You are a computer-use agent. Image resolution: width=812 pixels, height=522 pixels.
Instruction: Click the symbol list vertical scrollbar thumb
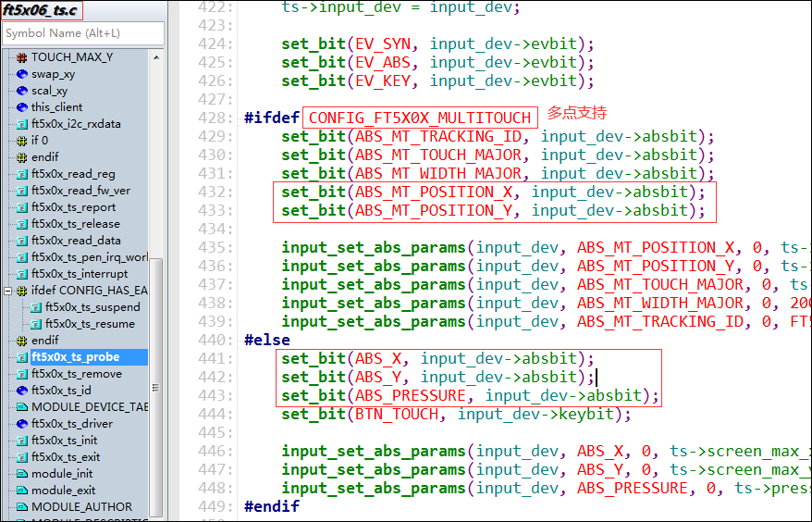click(x=156, y=386)
